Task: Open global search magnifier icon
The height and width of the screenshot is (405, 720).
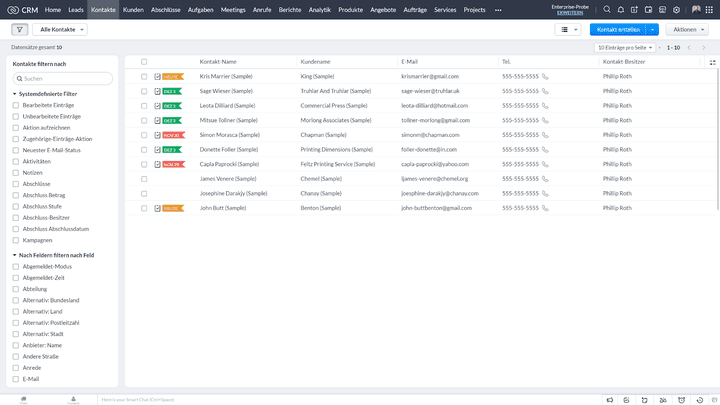Action: [607, 9]
